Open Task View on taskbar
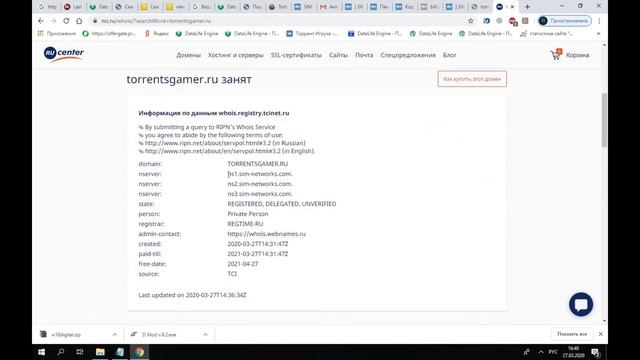The image size is (640, 360). (x=80, y=352)
